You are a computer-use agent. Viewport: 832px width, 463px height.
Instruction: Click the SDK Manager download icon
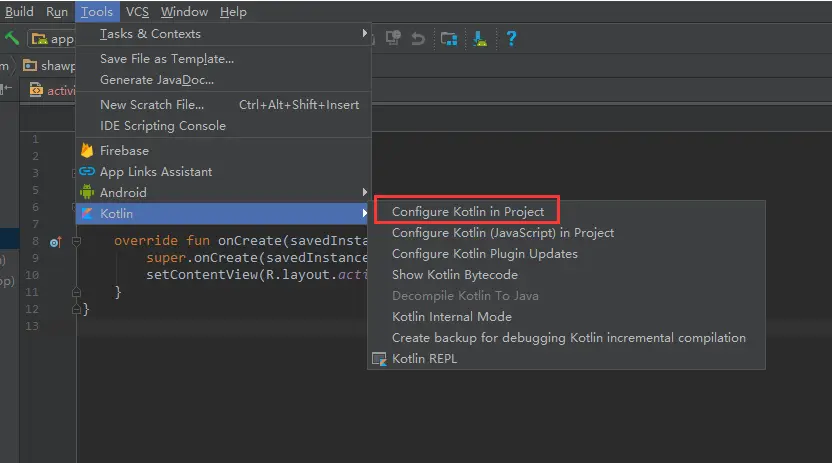(x=480, y=38)
